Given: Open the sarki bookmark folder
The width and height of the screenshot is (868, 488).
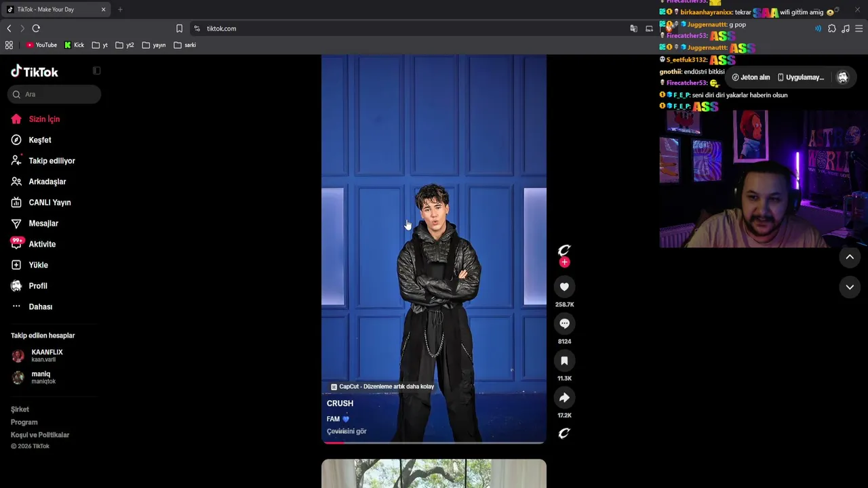Looking at the screenshot, I should pos(185,45).
